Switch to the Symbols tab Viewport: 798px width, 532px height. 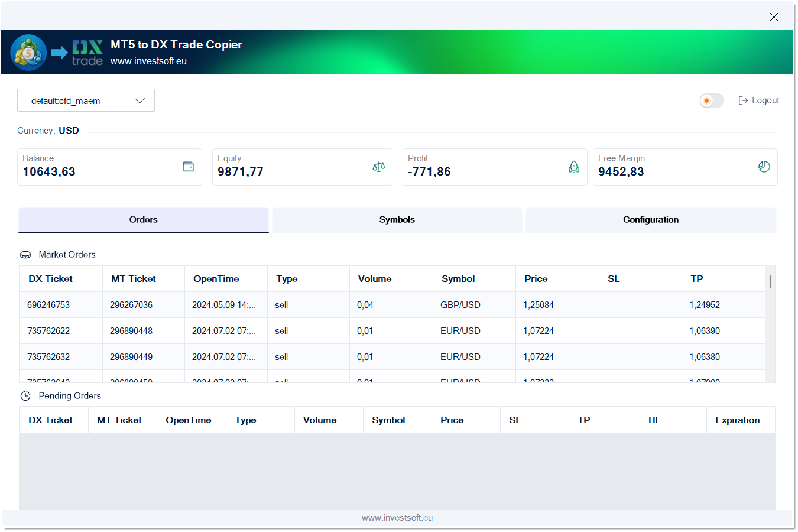pyautogui.click(x=397, y=220)
